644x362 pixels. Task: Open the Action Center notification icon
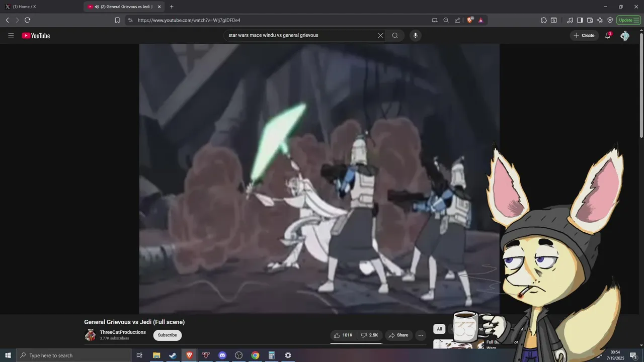click(x=633, y=355)
